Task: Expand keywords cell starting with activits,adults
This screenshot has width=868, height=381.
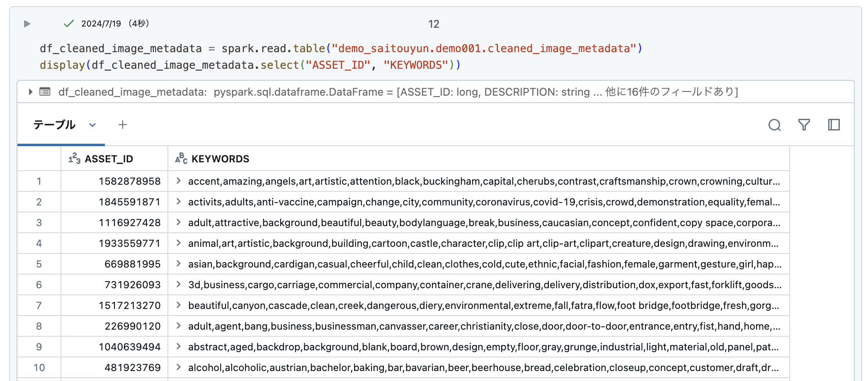Action: point(178,201)
